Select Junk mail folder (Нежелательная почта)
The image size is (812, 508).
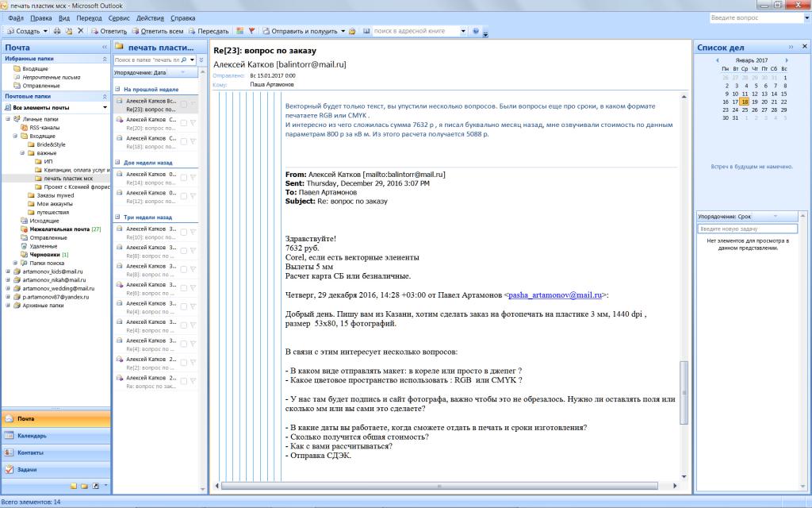click(59, 229)
